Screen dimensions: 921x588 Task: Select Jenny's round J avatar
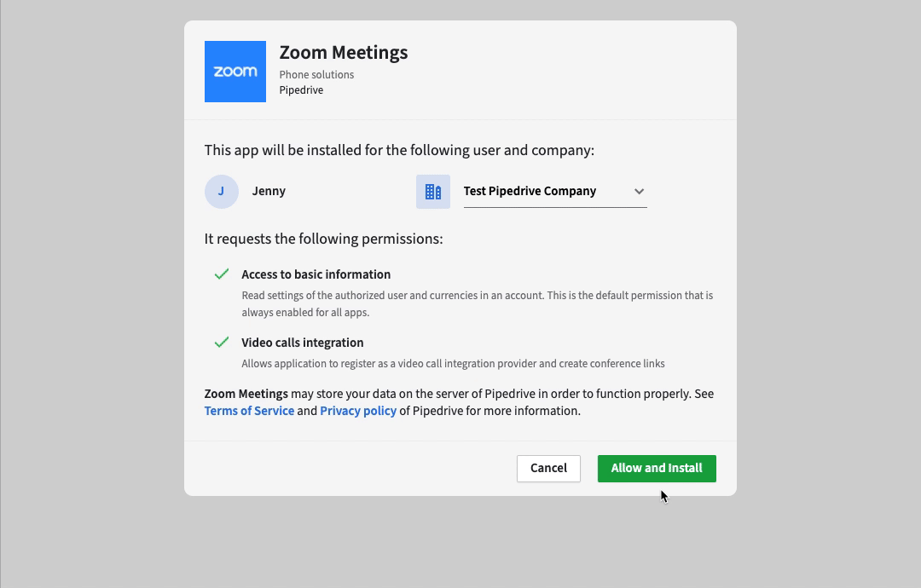(222, 191)
